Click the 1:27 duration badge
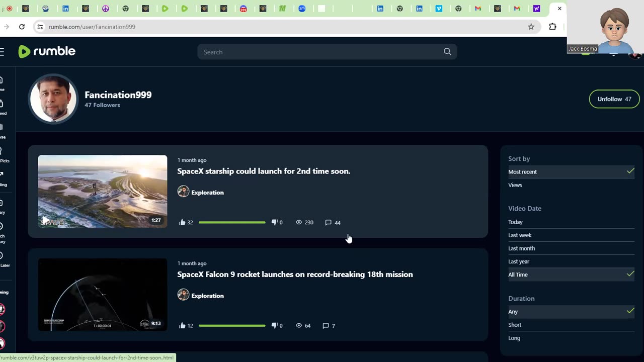Screen dimensions: 644x362 tap(156, 220)
